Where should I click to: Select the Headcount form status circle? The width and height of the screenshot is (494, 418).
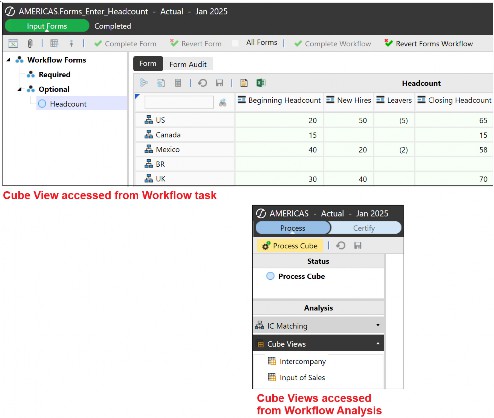tap(42, 104)
